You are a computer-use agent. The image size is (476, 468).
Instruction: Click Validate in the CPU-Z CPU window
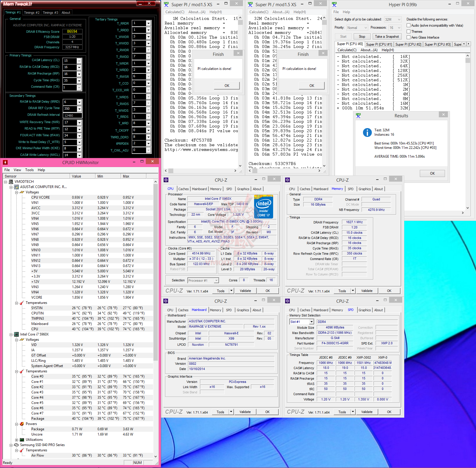(245, 291)
